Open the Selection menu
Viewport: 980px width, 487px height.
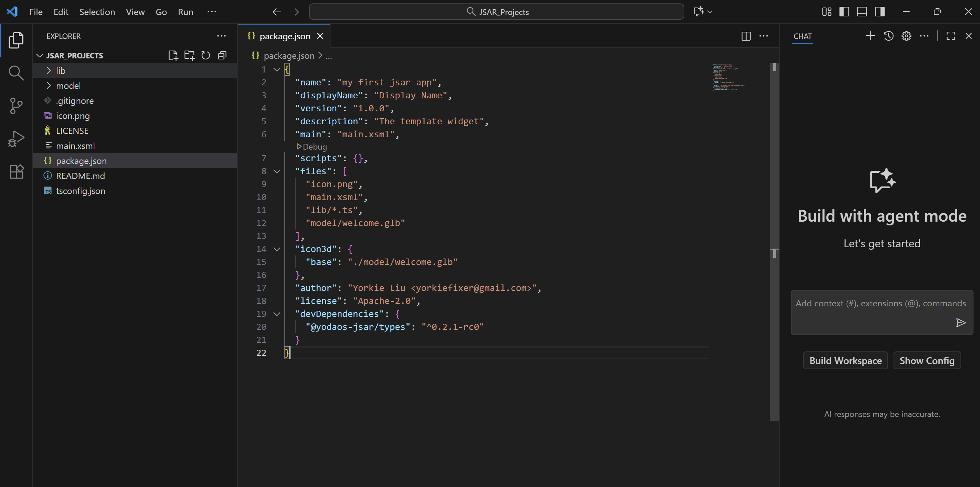[x=97, y=12]
